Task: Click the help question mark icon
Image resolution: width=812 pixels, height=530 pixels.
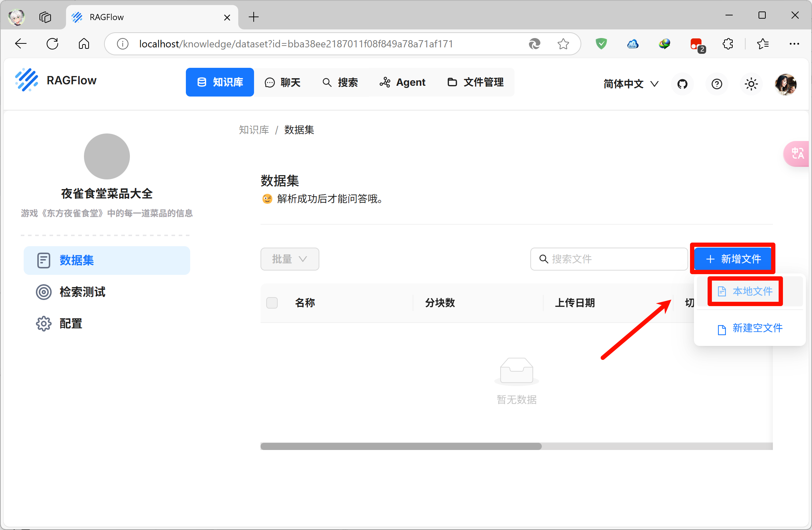Action: coord(717,84)
